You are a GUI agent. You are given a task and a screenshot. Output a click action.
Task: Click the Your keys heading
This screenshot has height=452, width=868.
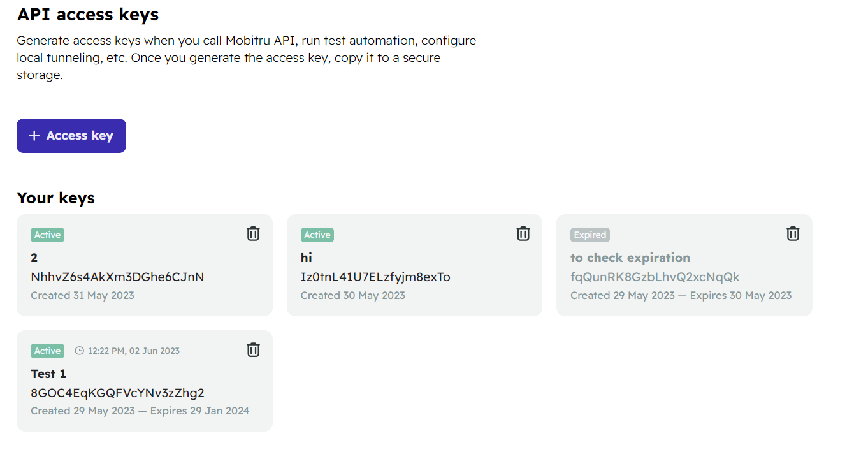[x=55, y=198]
